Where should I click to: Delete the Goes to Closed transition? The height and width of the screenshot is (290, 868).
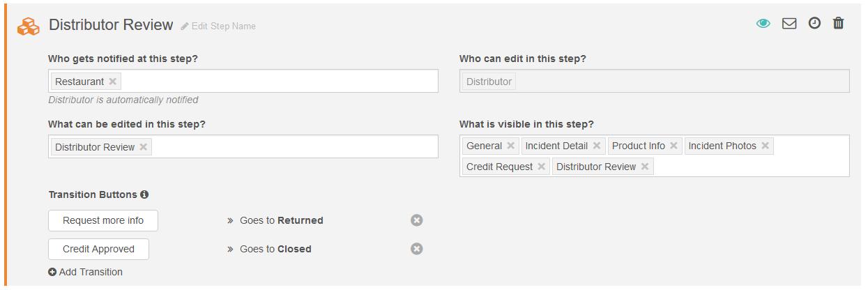416,249
